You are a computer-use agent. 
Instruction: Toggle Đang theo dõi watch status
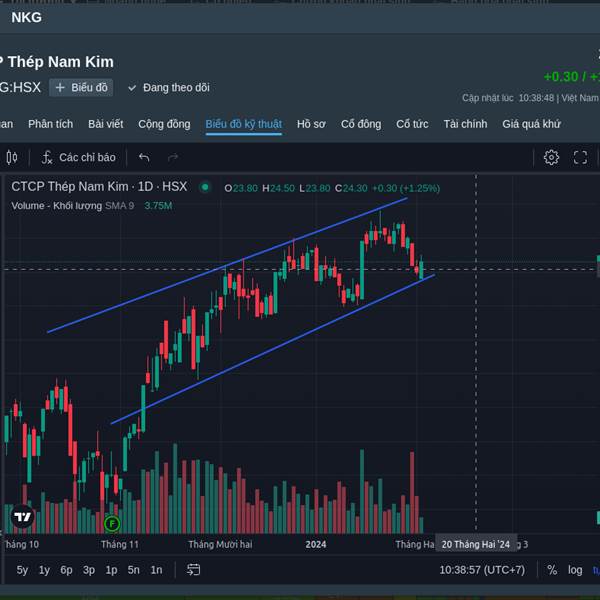[x=169, y=88]
